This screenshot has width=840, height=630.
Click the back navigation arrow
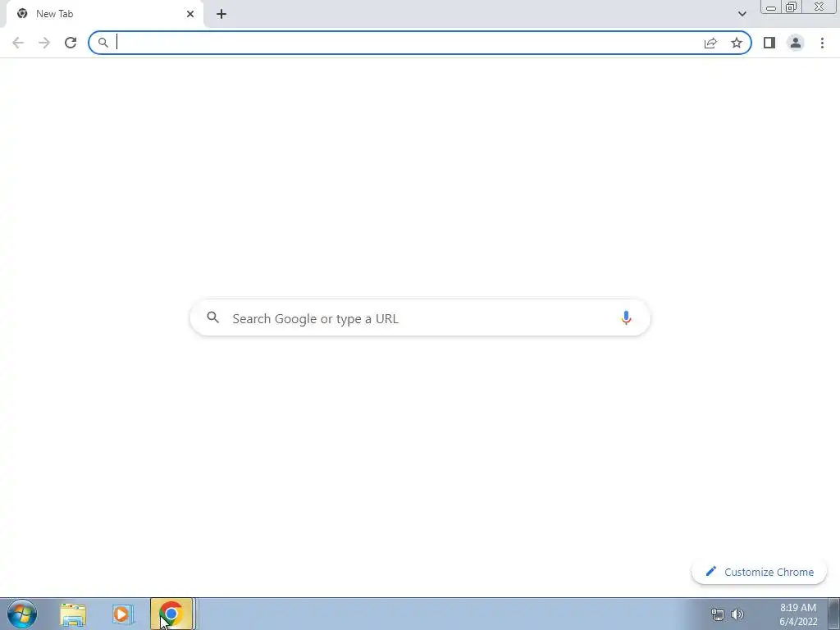(18, 43)
